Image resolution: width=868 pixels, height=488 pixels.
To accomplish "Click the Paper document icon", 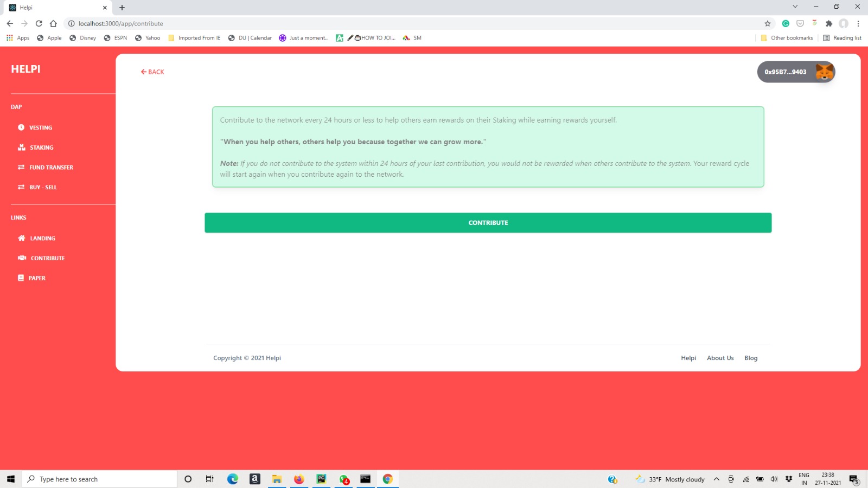I will [x=21, y=278].
